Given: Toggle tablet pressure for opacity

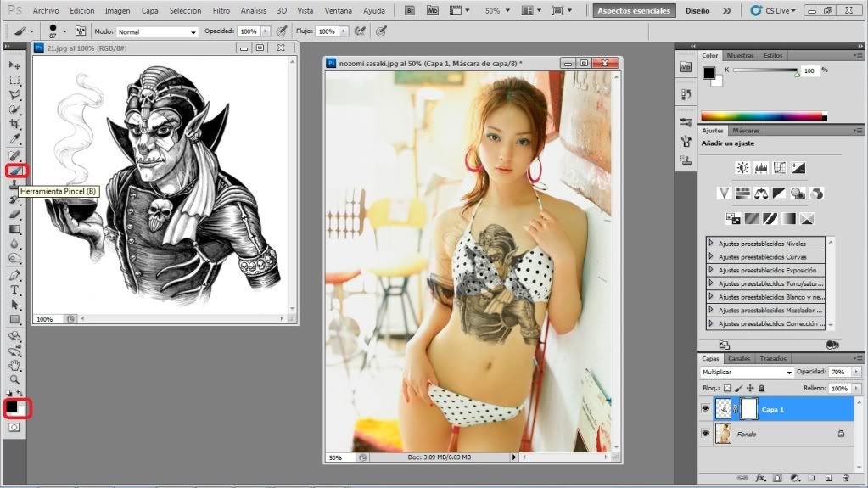Looking at the screenshot, I should tap(282, 31).
